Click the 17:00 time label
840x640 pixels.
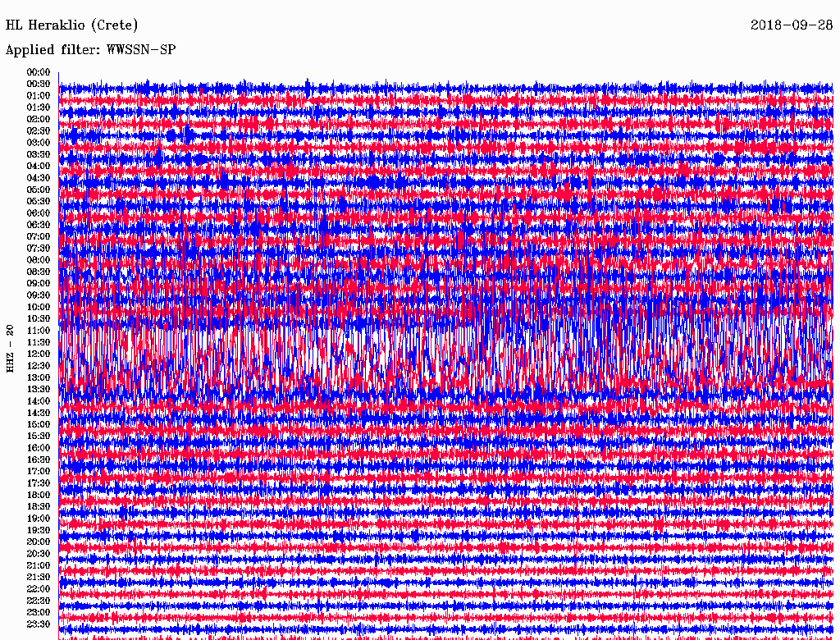(x=39, y=471)
